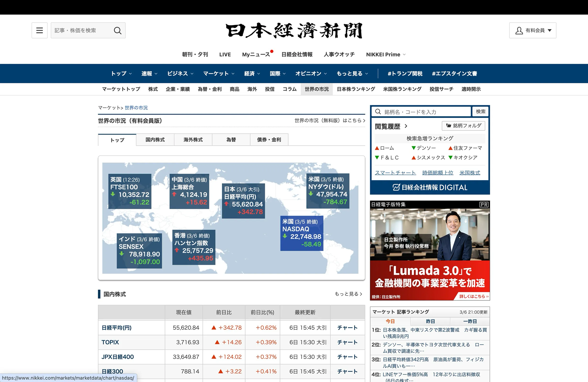Screen dimensions: 588x382
Task: Open the 時価総額上位 link
Action: (x=438, y=173)
